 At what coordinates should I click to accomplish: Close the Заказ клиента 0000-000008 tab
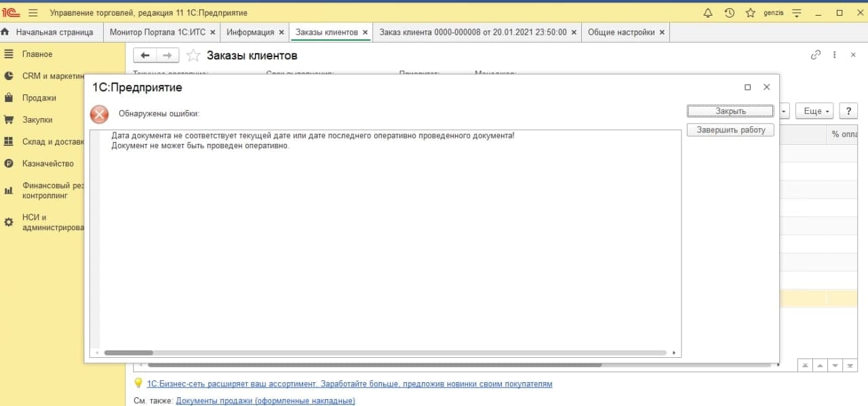pos(574,32)
